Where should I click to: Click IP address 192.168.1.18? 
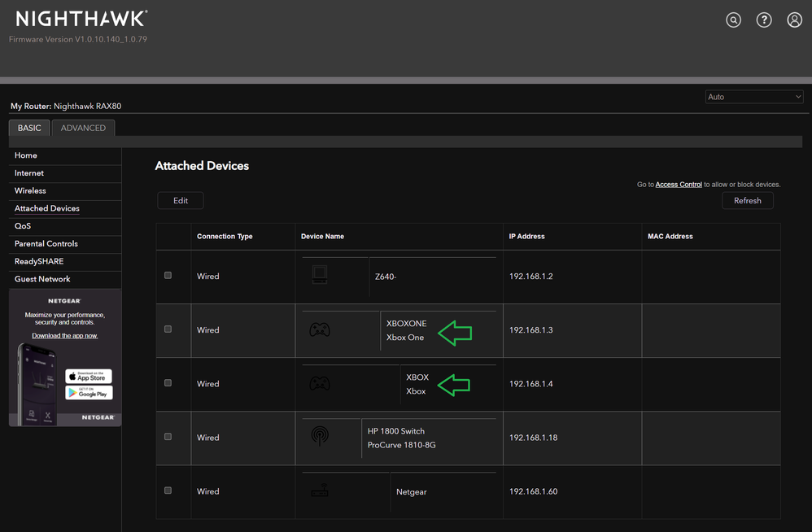click(534, 438)
